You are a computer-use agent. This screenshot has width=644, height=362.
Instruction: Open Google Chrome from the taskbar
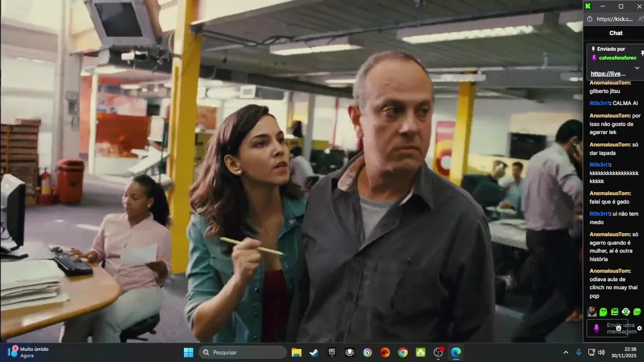(403, 352)
